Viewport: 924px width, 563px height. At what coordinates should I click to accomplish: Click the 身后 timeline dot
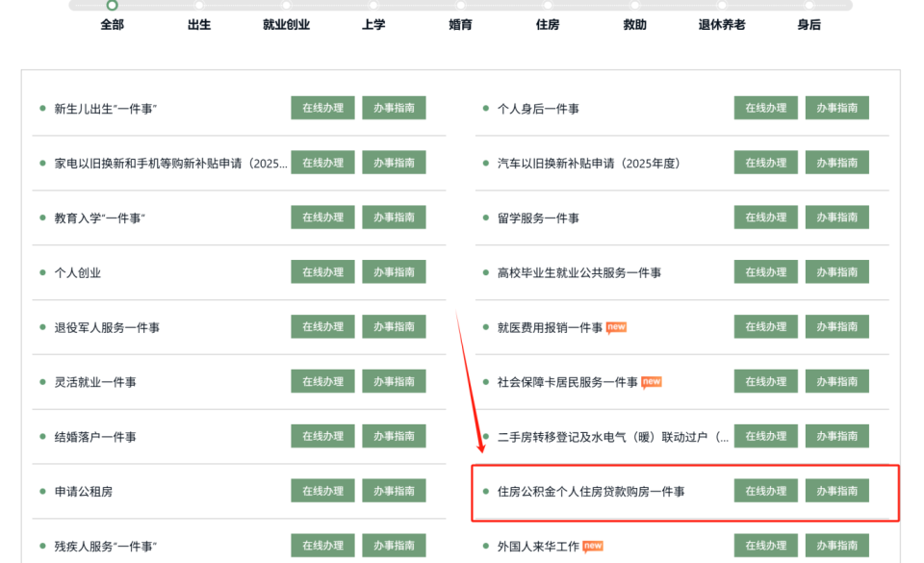pos(809,5)
